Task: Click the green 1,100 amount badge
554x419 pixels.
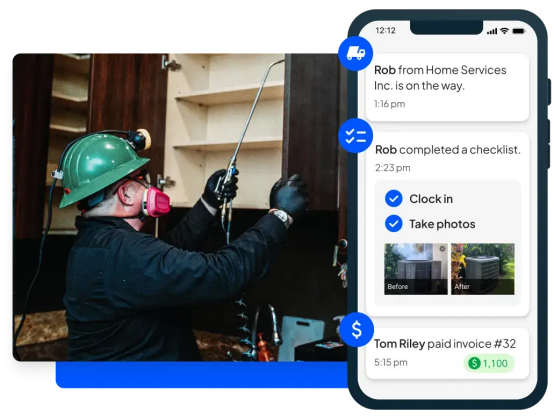Action: pyautogui.click(x=489, y=363)
